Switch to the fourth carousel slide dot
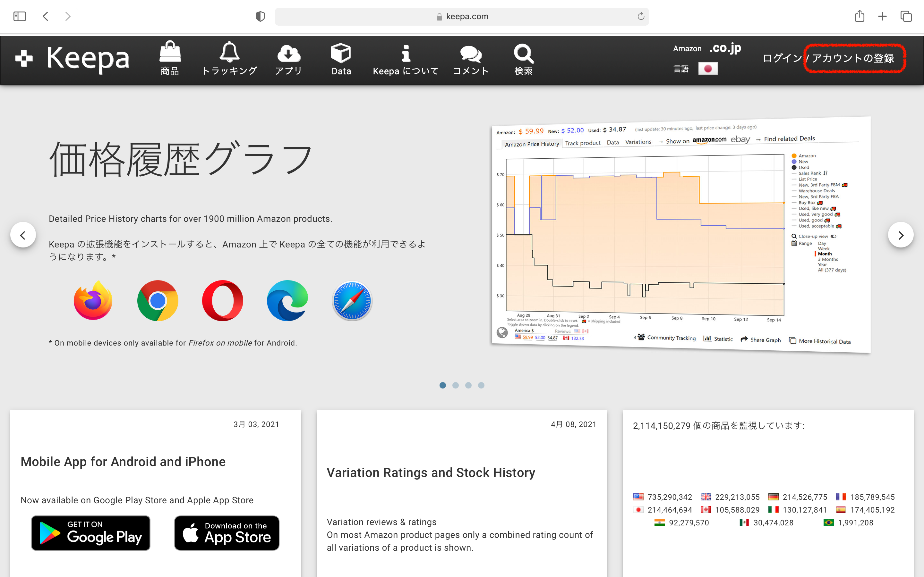This screenshot has height=577, width=924. [x=481, y=385]
